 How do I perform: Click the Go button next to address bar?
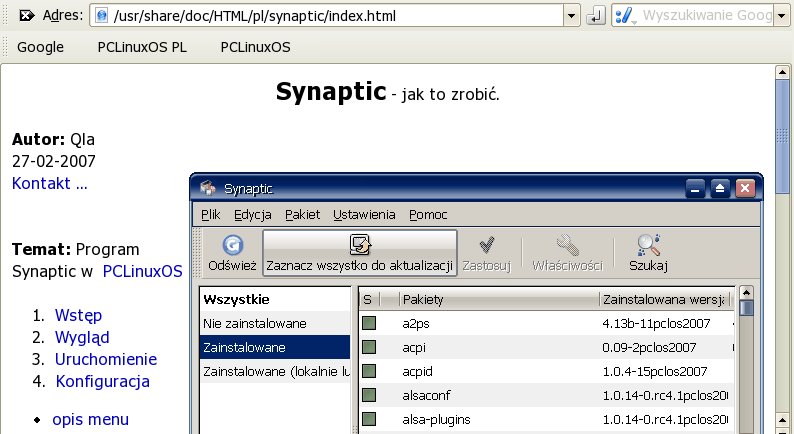point(596,16)
